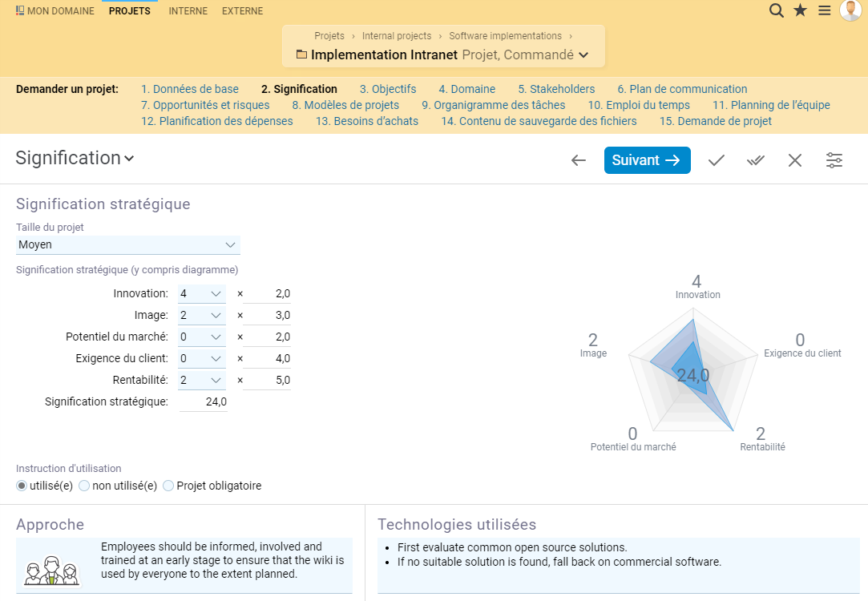This screenshot has width=868, height=601.
Task: Open the Innovation value dropdown
Action: pyautogui.click(x=201, y=294)
